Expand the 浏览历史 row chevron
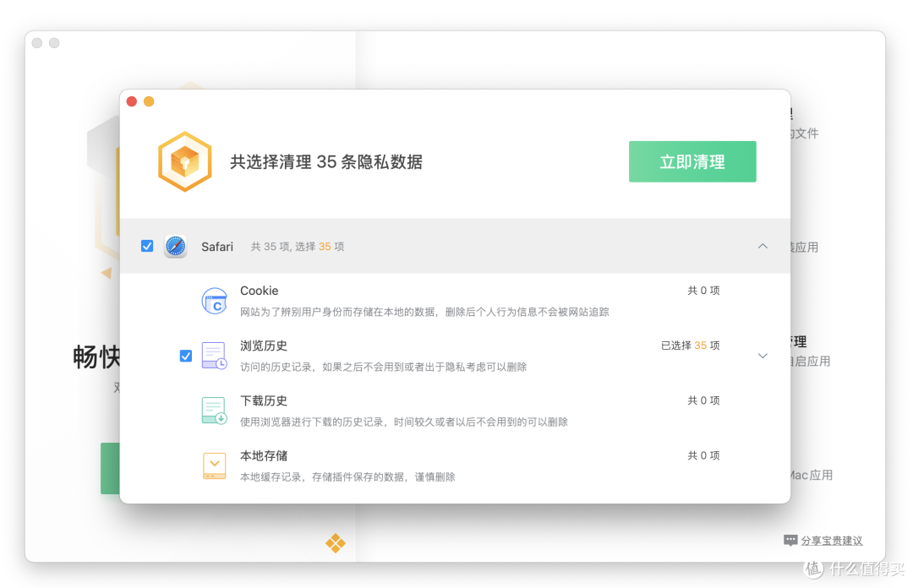This screenshot has height=588, width=913. point(763,356)
